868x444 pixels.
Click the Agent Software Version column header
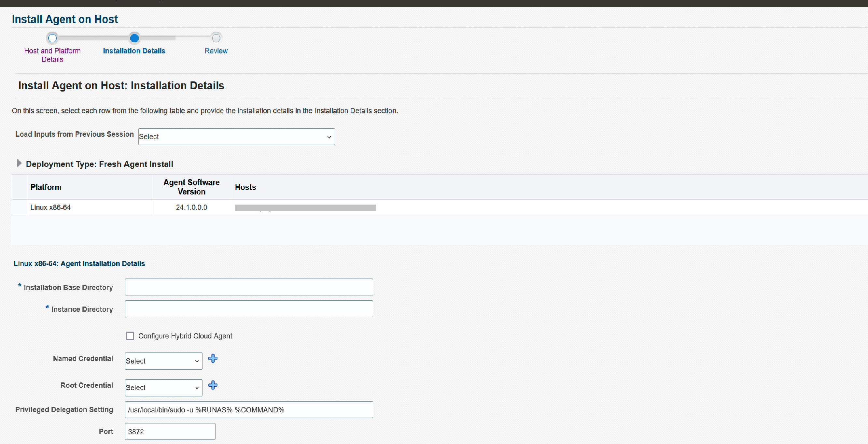191,187
